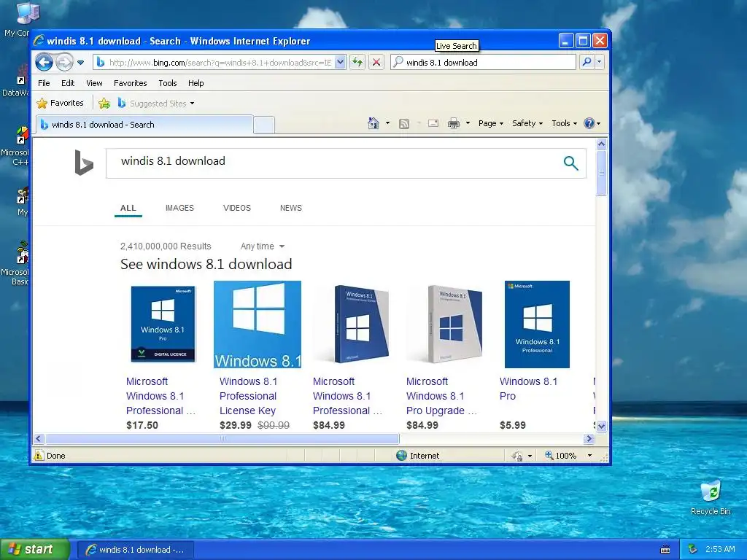
Task: Click the Bing search magnifier icon
Action: (570, 163)
